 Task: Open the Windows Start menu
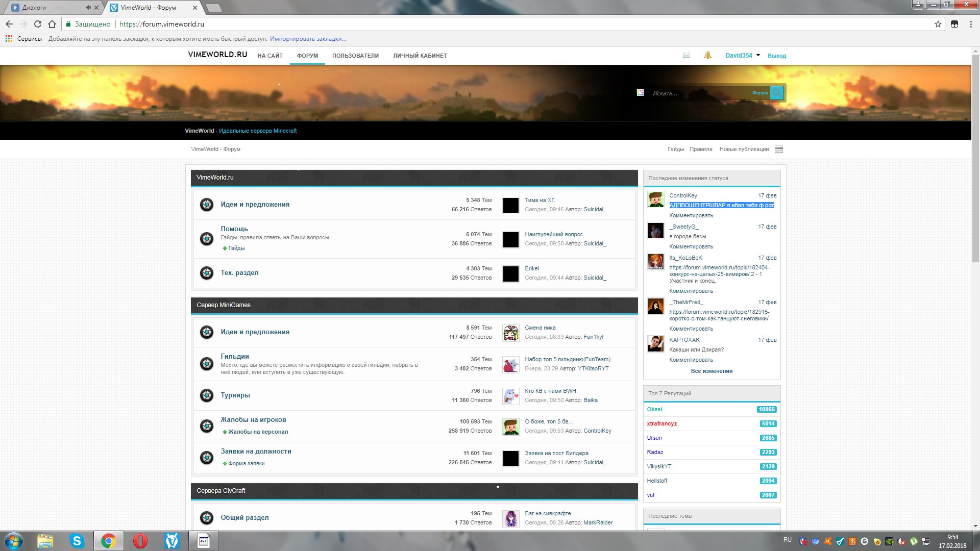coord(14,541)
